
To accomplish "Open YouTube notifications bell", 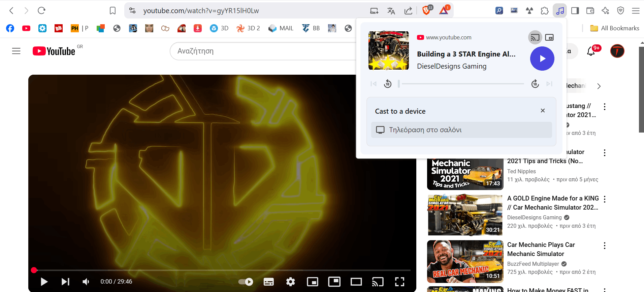I will click(591, 51).
